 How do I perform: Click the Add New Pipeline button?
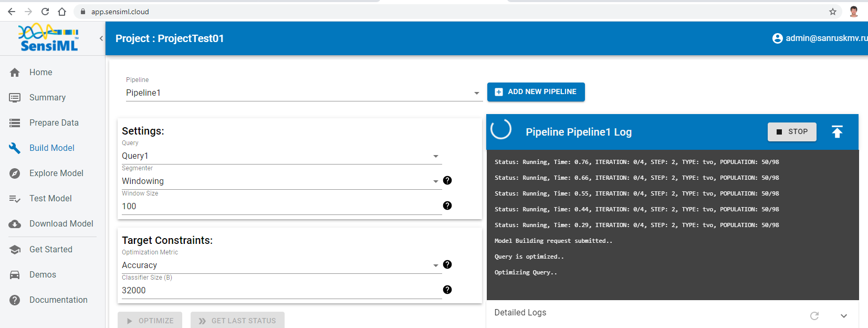(536, 92)
